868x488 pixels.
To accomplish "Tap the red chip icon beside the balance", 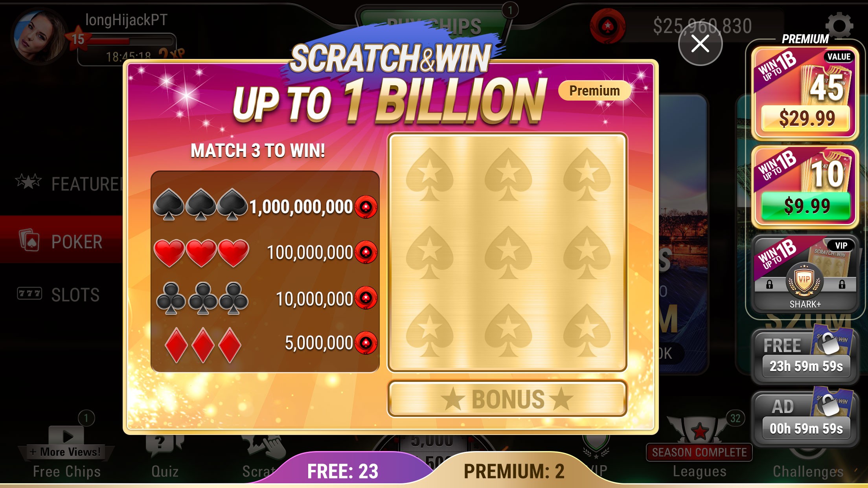I will tap(607, 27).
